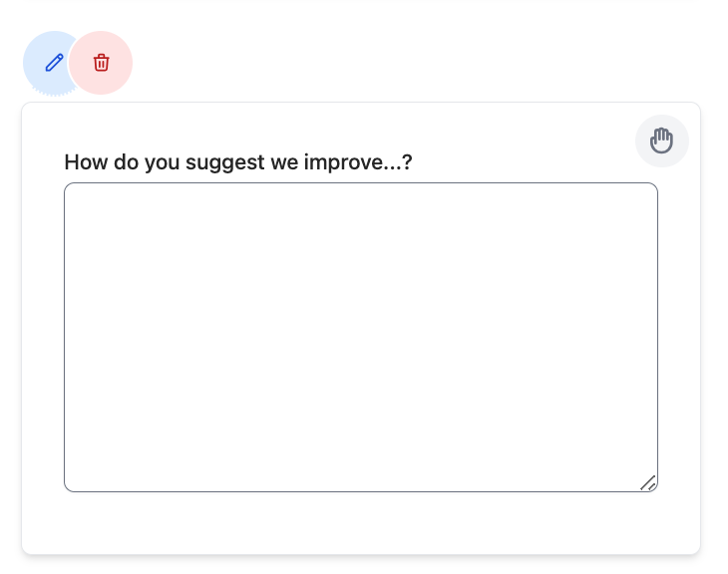Select the diagonal resize grip of the textarea
This screenshot has width=728, height=574.
[648, 483]
